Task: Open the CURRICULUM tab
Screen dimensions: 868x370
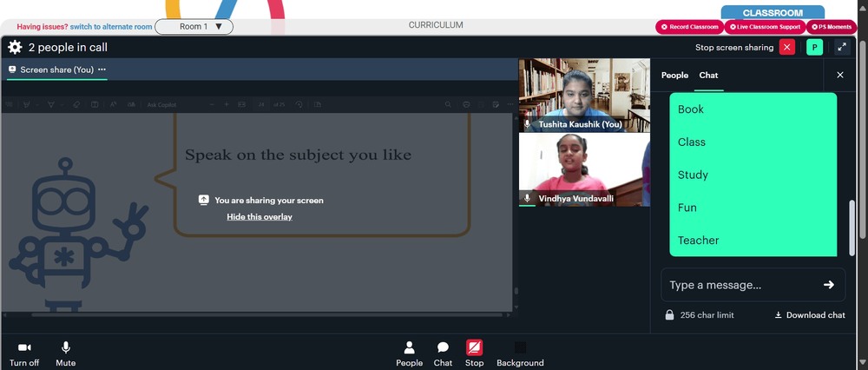Action: 436,25
